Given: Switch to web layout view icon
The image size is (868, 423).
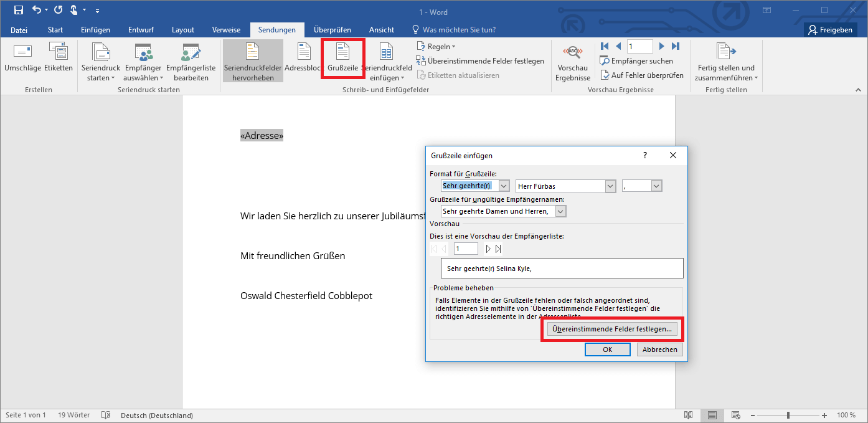Looking at the screenshot, I should point(736,415).
